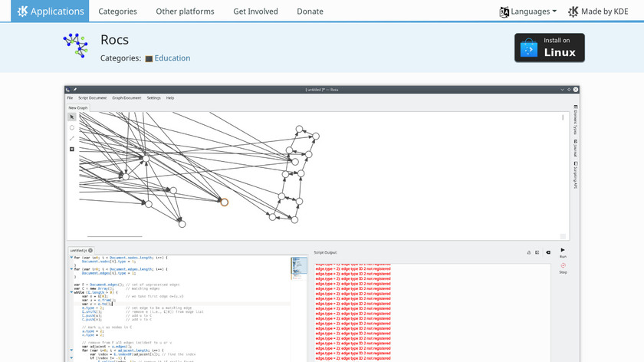Click the Rocs application logo icon
The width and height of the screenshot is (644, 362).
pos(76,45)
